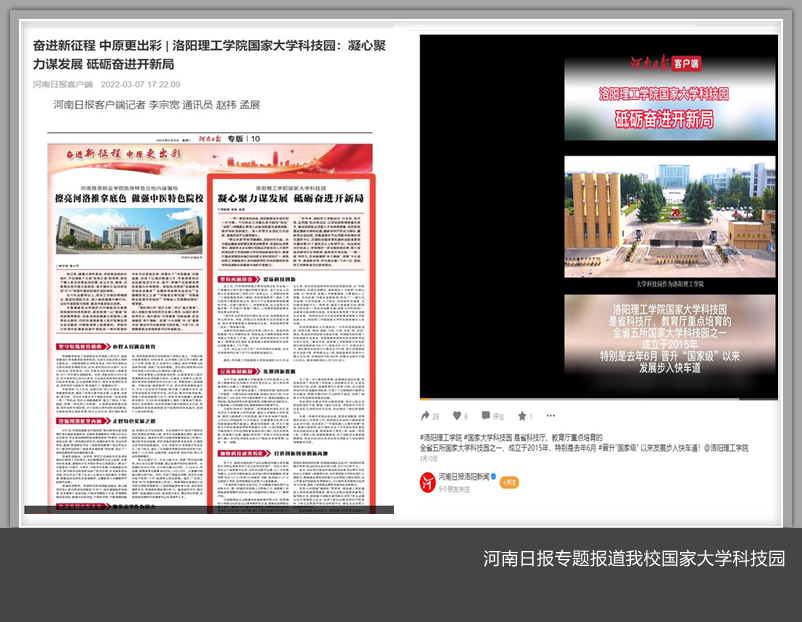
Task: Click the 河南日报客户端 source label
Action: pyautogui.click(x=62, y=85)
